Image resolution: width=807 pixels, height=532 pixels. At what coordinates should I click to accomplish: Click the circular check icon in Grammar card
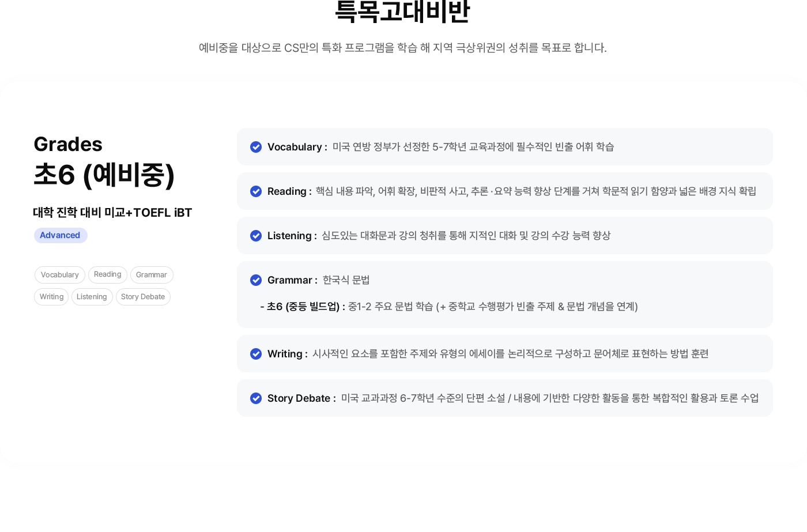(x=256, y=280)
